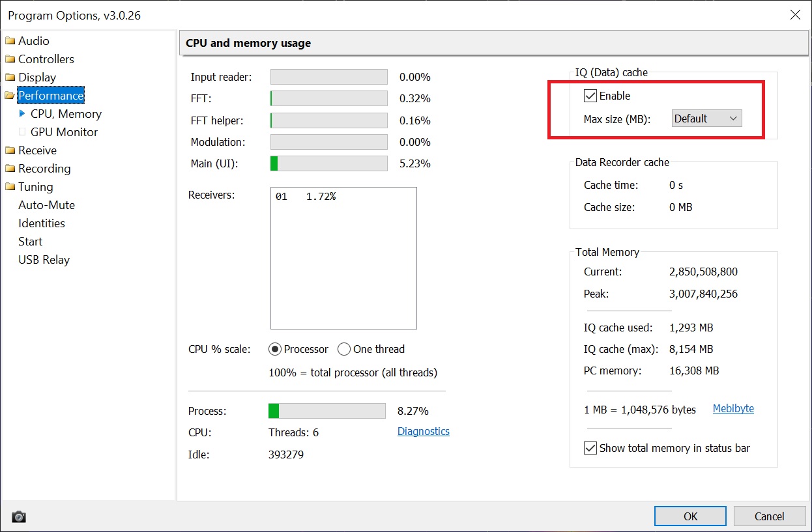Open the USB Relay options
Viewport: 812px width, 532px height.
coord(44,260)
